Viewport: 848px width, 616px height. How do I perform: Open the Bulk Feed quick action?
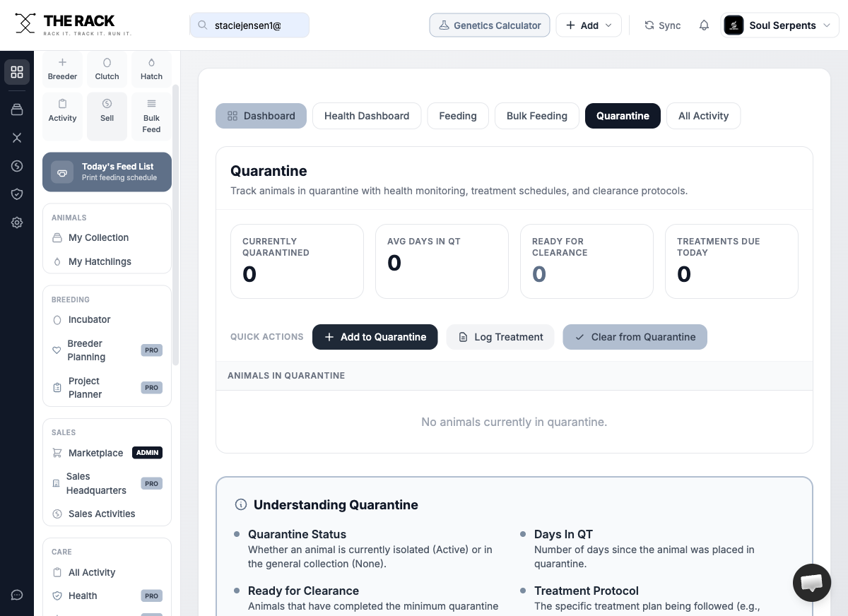pyautogui.click(x=151, y=117)
